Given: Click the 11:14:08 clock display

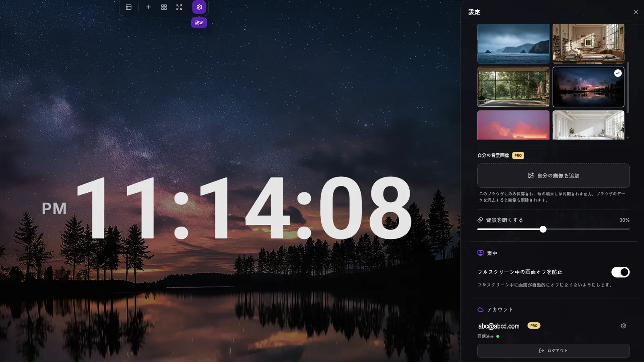Looking at the screenshot, I should pyautogui.click(x=244, y=208).
